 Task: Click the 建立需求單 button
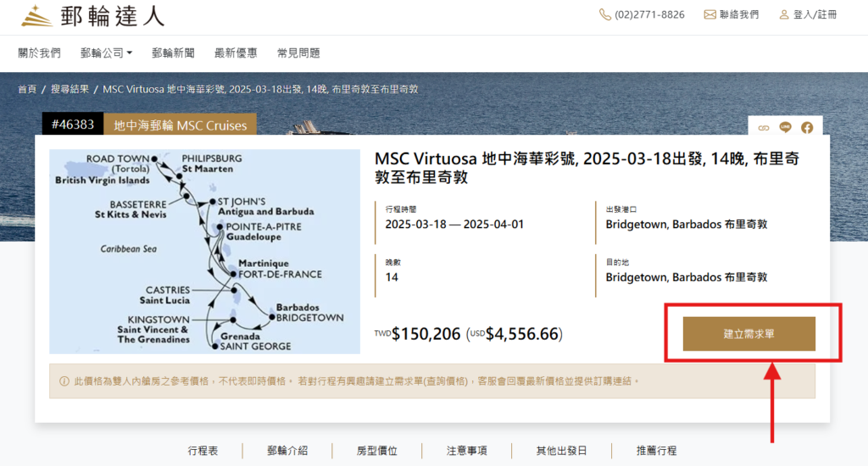pyautogui.click(x=749, y=334)
